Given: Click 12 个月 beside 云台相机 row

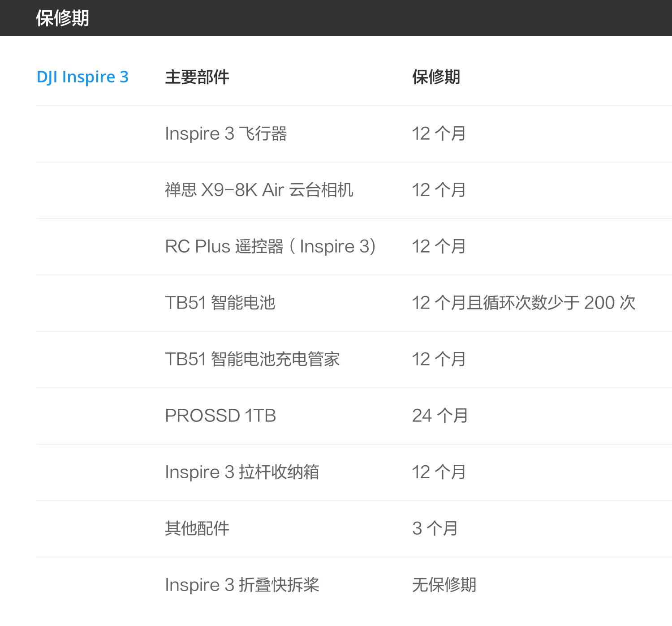Looking at the screenshot, I should [x=439, y=190].
